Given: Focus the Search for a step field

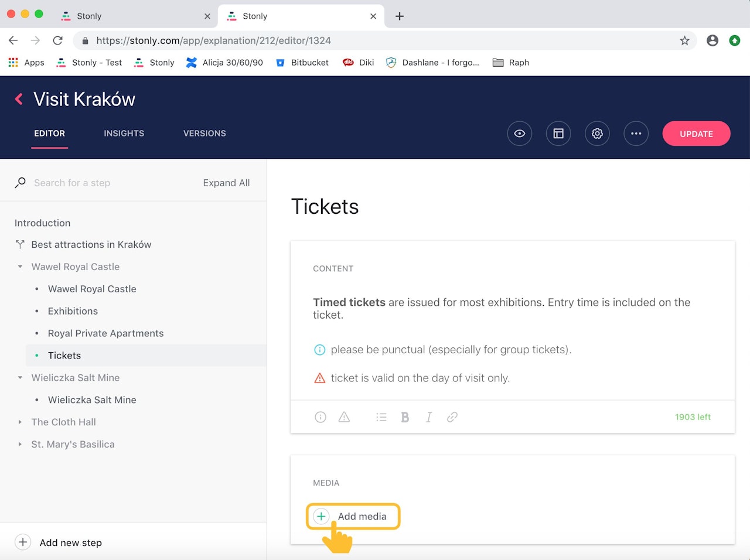Looking at the screenshot, I should click(105, 183).
